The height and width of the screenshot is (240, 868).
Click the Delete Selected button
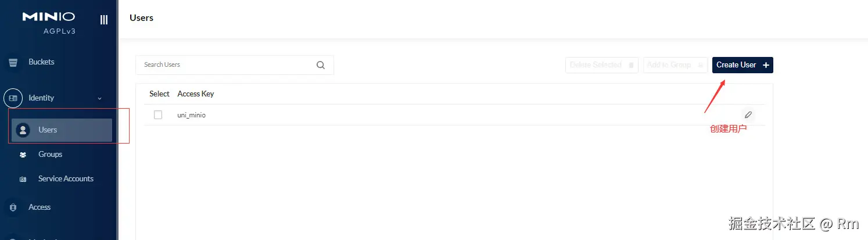tap(601, 65)
